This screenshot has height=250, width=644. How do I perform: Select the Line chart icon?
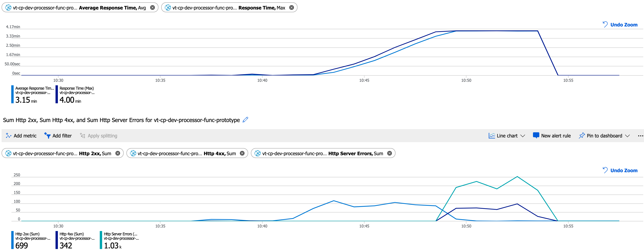point(492,135)
